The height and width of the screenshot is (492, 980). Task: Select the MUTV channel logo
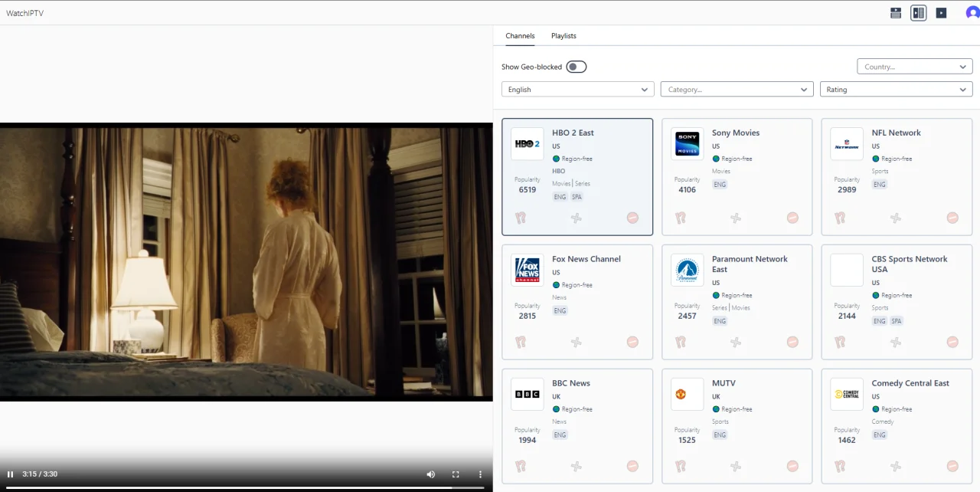[x=688, y=394]
